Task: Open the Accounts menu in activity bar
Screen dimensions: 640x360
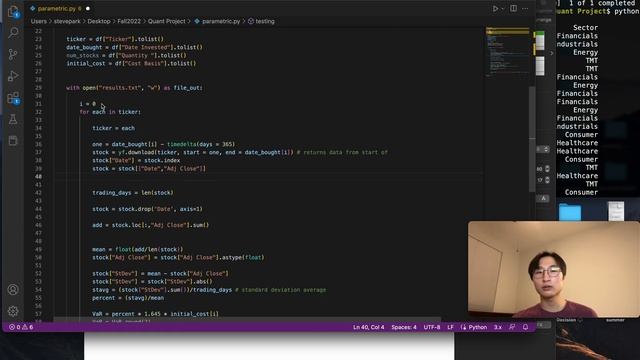Action: (13, 290)
